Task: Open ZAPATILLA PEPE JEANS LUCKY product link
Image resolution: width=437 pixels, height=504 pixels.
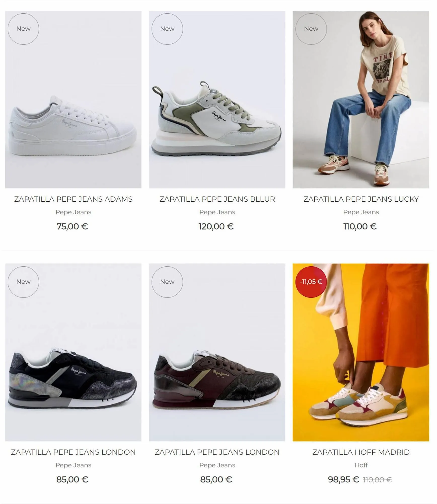Action: coord(361,199)
